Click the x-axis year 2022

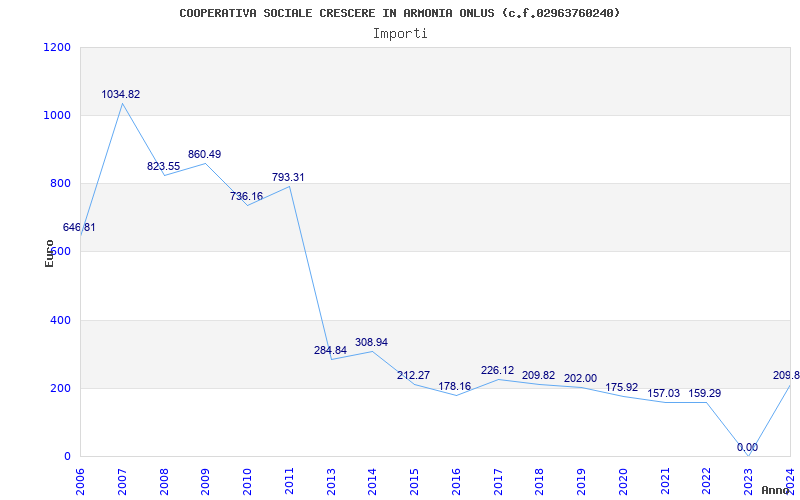(x=707, y=482)
